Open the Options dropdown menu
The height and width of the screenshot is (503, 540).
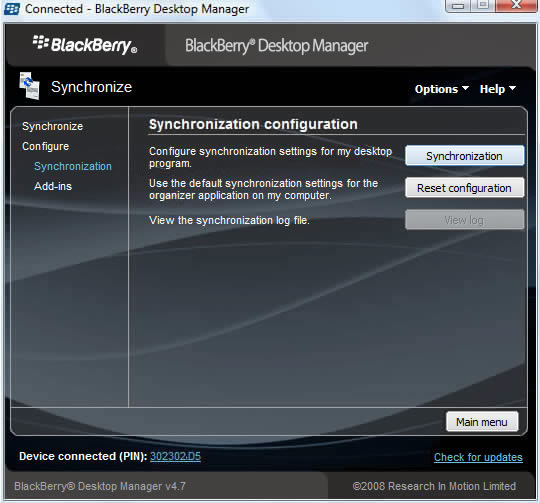[442, 89]
